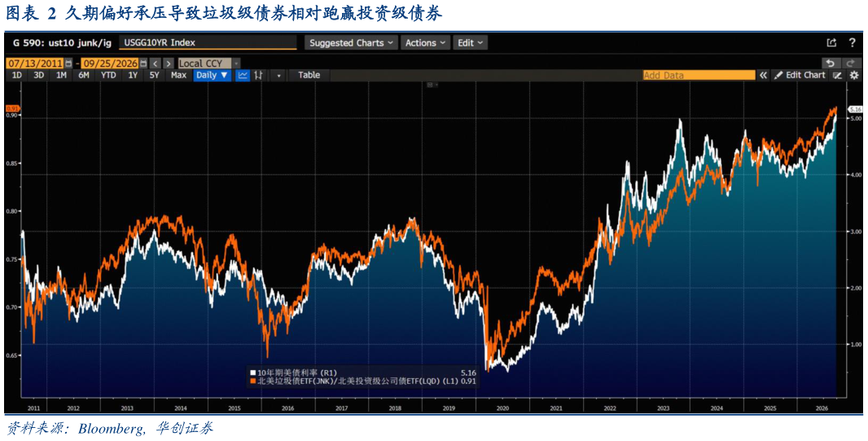Open the Daily frequency dropdown
The width and height of the screenshot is (868, 441).
pos(213,75)
